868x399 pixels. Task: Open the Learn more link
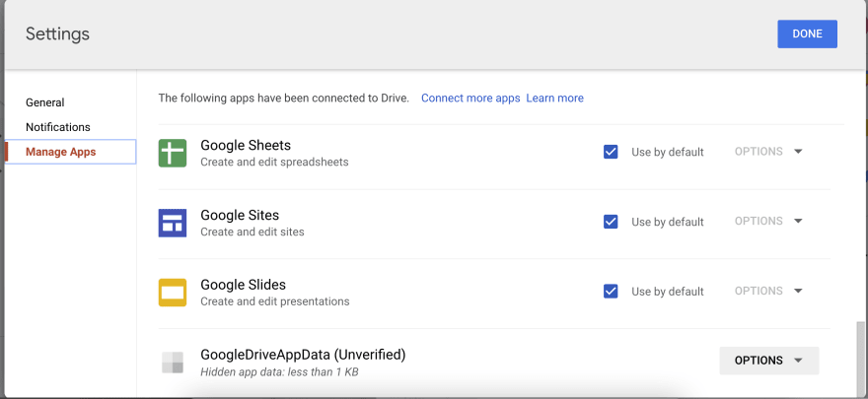pyautogui.click(x=554, y=99)
